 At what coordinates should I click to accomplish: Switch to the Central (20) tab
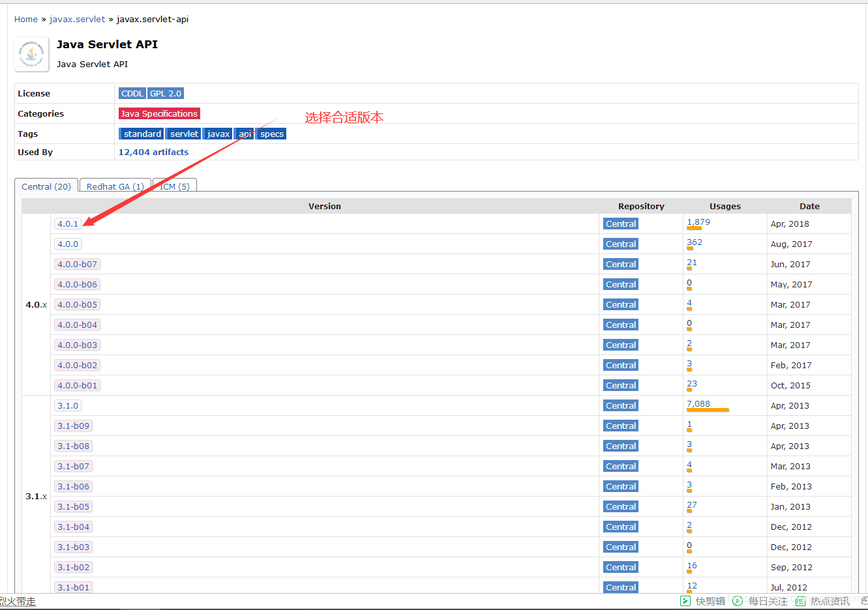pyautogui.click(x=46, y=186)
